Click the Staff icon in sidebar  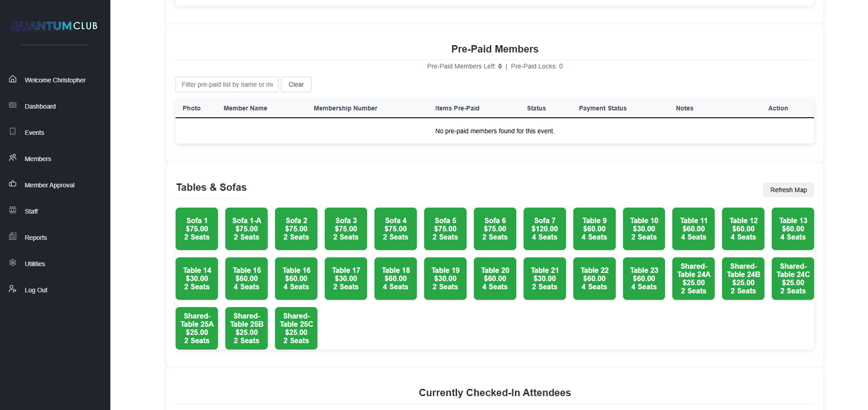[13, 210]
